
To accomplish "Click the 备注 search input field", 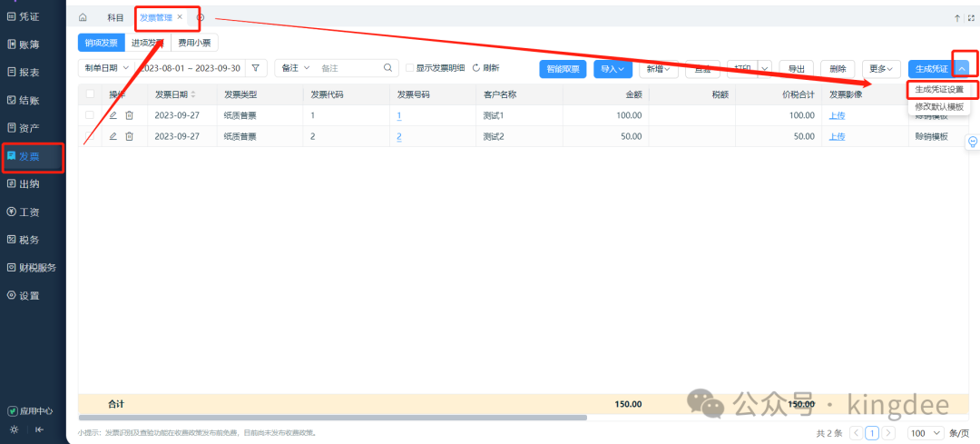I will click(348, 68).
